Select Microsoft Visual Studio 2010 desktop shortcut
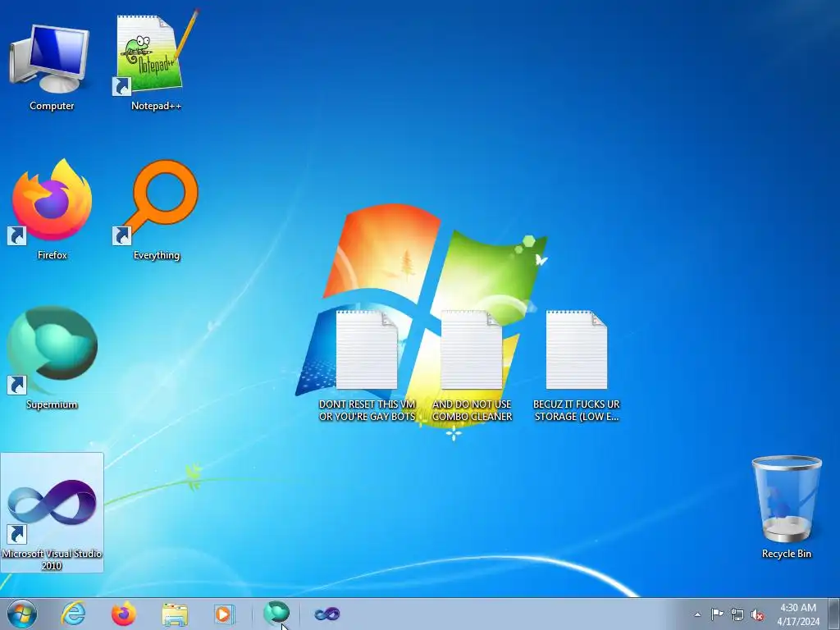The width and height of the screenshot is (840, 630). pos(52,513)
